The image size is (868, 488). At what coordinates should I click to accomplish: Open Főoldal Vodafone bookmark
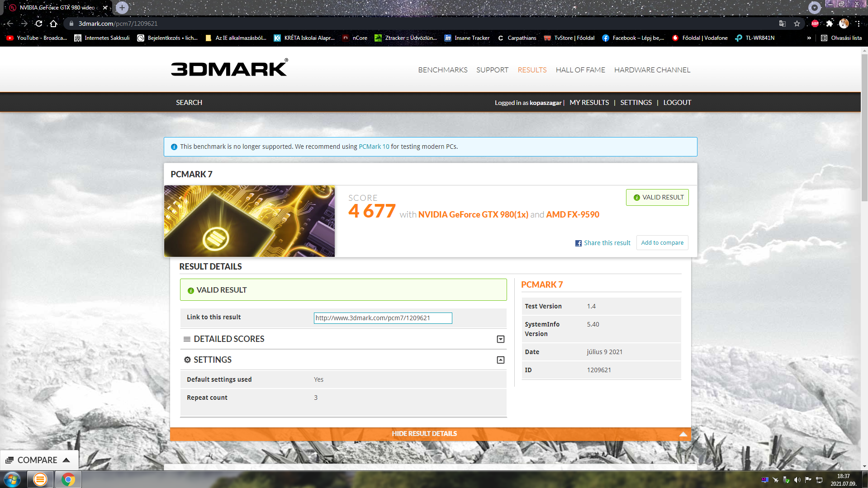click(x=700, y=38)
